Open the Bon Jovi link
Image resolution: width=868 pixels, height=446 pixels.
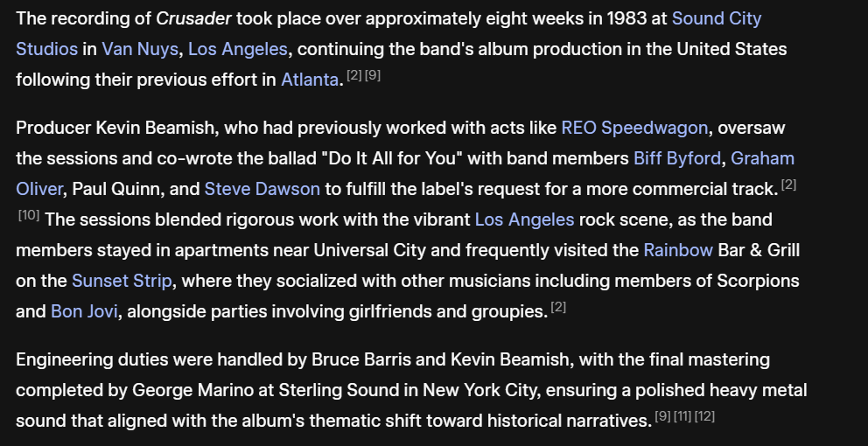(84, 311)
